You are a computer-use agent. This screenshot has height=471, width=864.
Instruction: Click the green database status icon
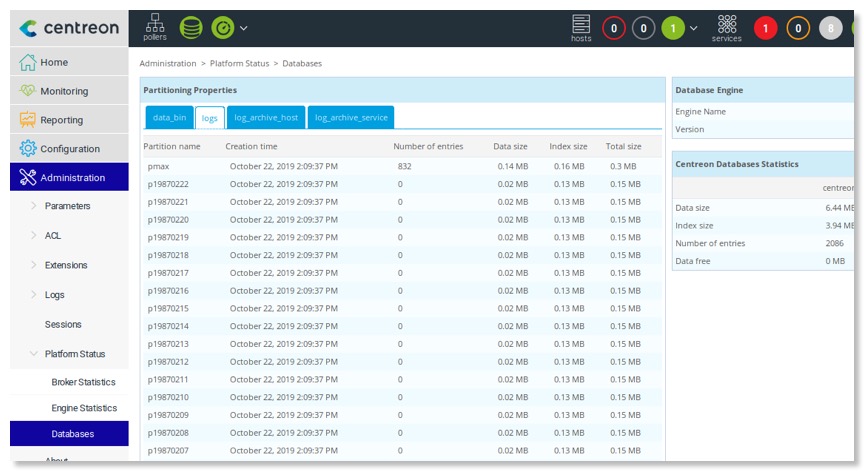tap(190, 28)
